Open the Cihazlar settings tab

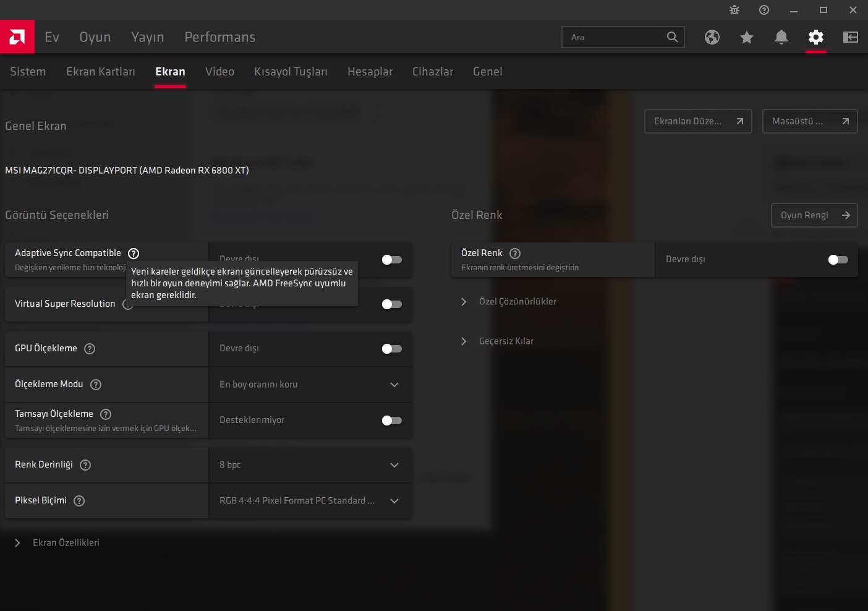[433, 72]
